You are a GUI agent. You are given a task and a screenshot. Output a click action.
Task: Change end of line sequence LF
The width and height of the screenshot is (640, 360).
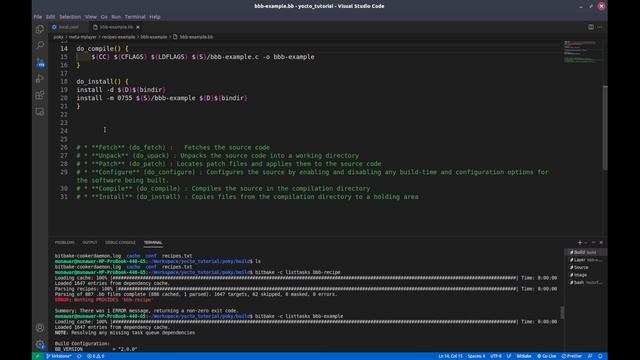(509, 356)
